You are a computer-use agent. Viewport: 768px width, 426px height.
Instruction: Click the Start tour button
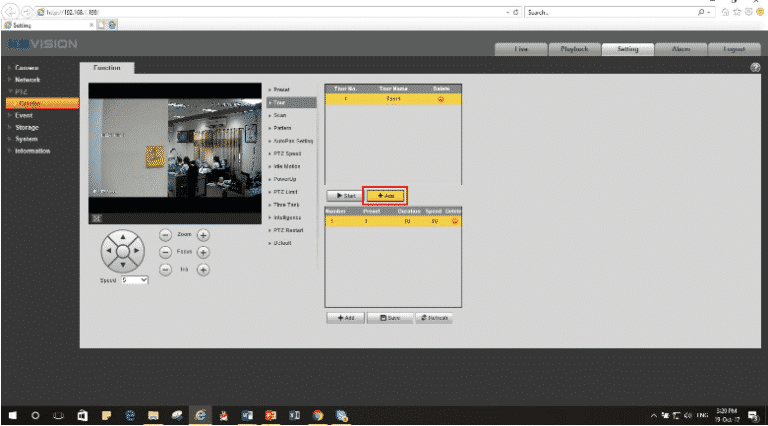pos(342,195)
